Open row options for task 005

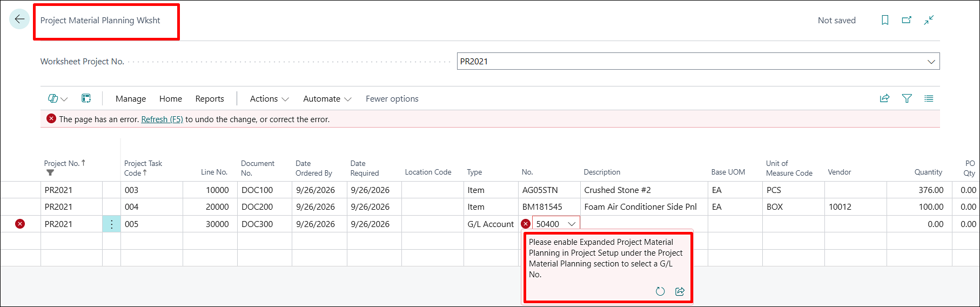click(111, 224)
